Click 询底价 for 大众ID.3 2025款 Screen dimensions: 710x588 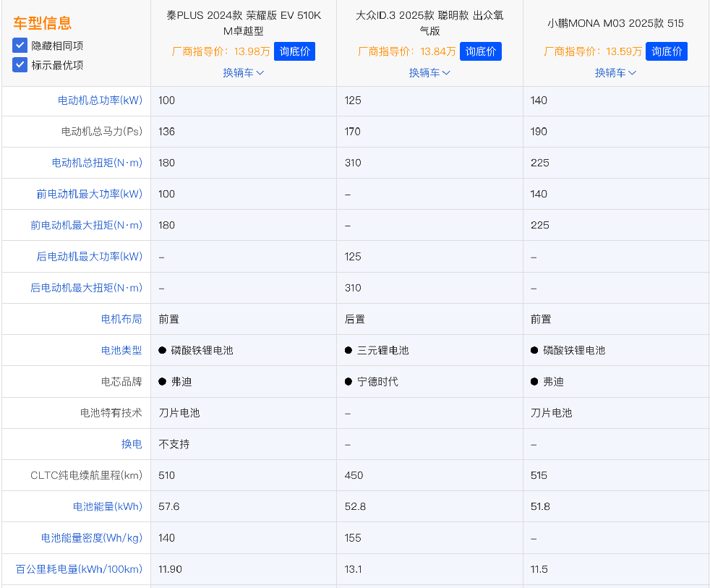point(480,51)
